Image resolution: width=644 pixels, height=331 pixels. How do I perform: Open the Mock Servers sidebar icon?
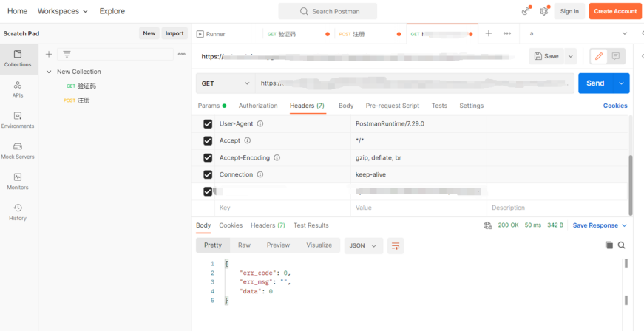(18, 151)
